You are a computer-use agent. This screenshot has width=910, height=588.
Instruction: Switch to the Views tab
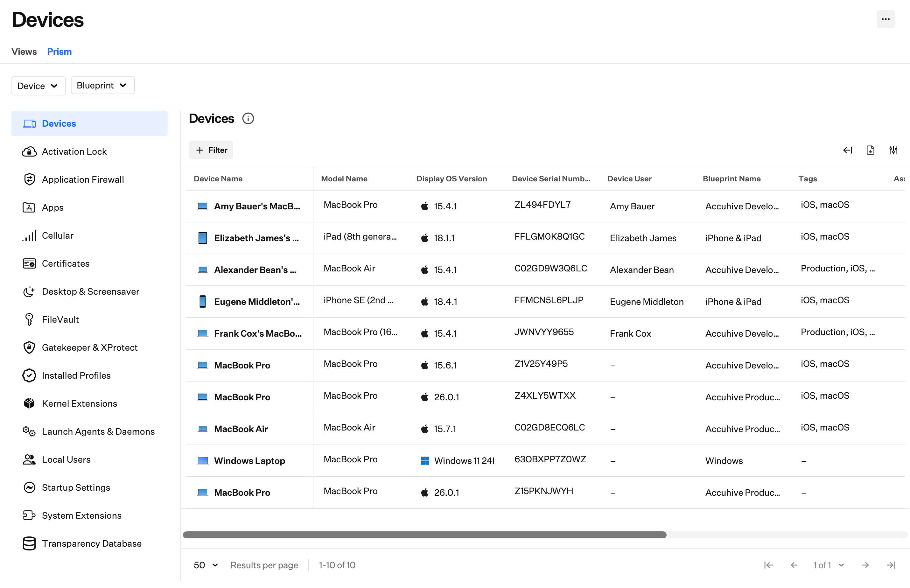click(x=24, y=52)
